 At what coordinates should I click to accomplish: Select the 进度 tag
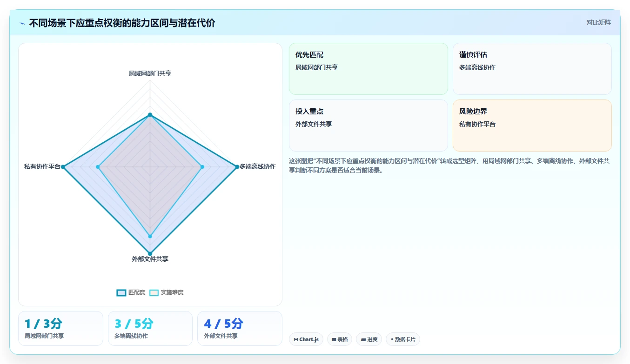click(369, 339)
